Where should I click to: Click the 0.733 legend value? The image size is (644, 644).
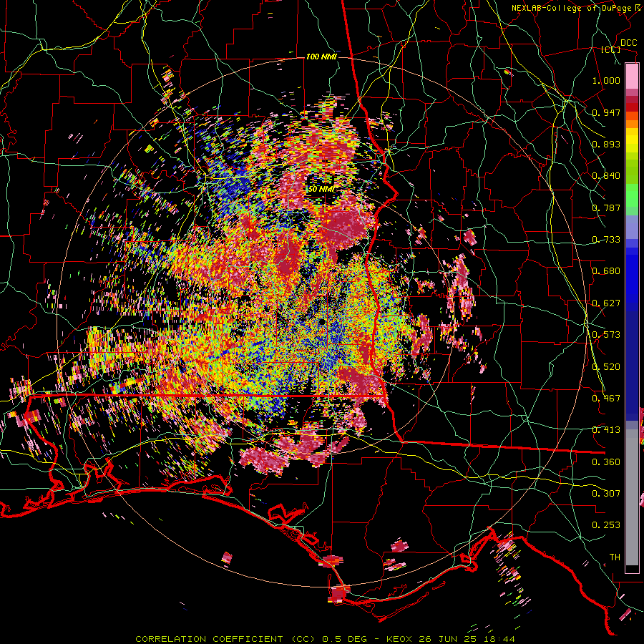(x=606, y=240)
